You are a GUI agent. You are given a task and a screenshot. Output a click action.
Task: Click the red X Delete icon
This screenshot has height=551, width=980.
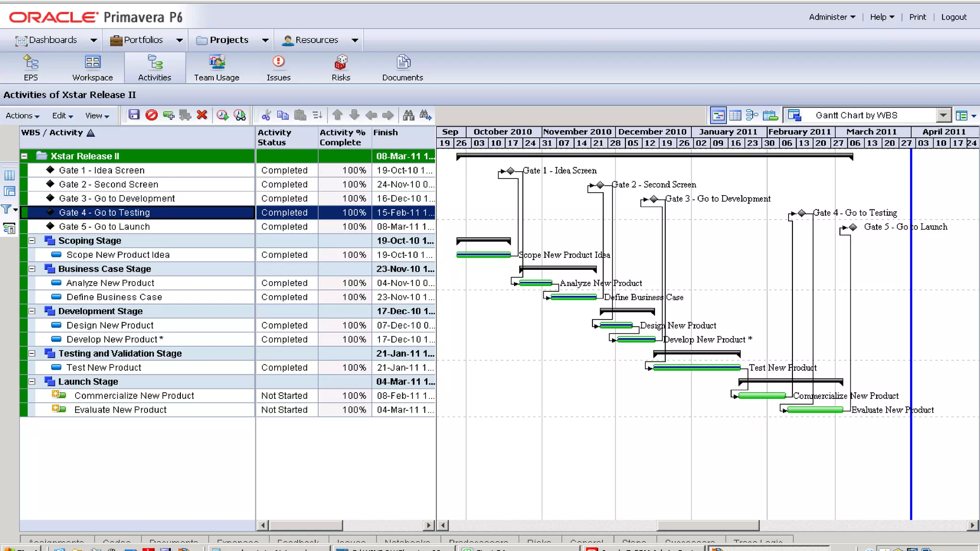click(202, 115)
